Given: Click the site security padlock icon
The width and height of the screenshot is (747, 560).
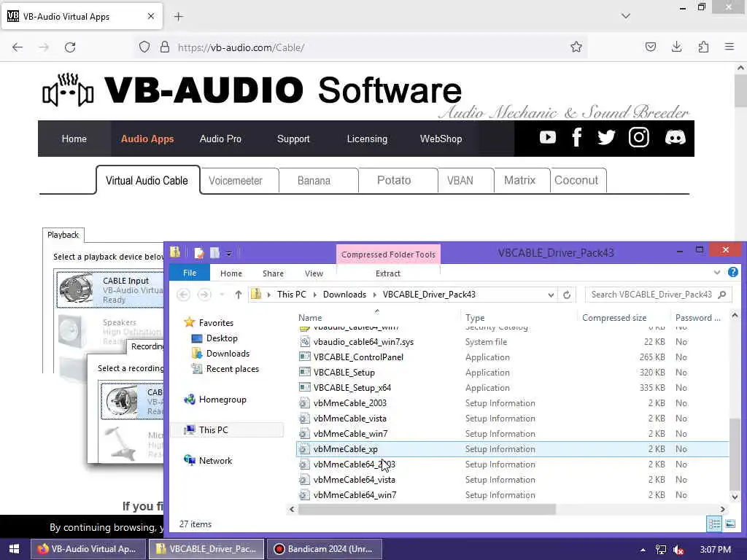Looking at the screenshot, I should [164, 47].
